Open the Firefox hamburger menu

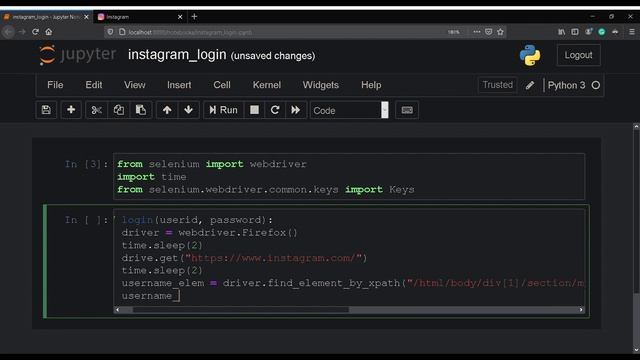click(x=632, y=32)
